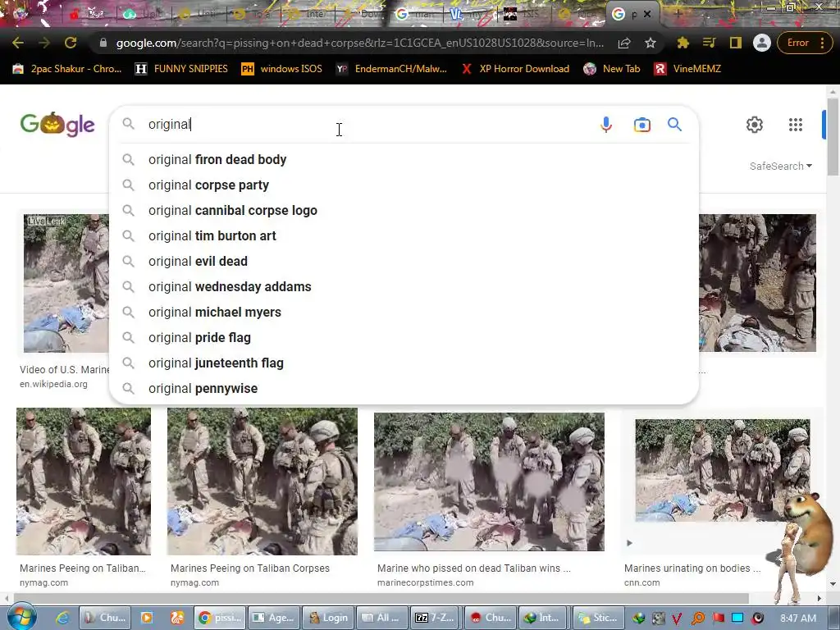Start voice search with the microphone icon
This screenshot has height=630, width=840.
[606, 125]
